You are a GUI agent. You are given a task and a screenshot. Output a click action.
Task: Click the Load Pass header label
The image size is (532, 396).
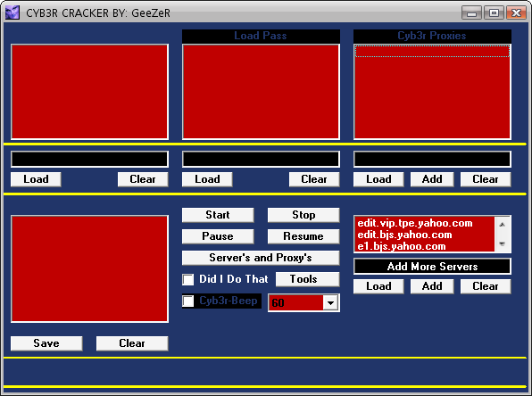click(261, 36)
